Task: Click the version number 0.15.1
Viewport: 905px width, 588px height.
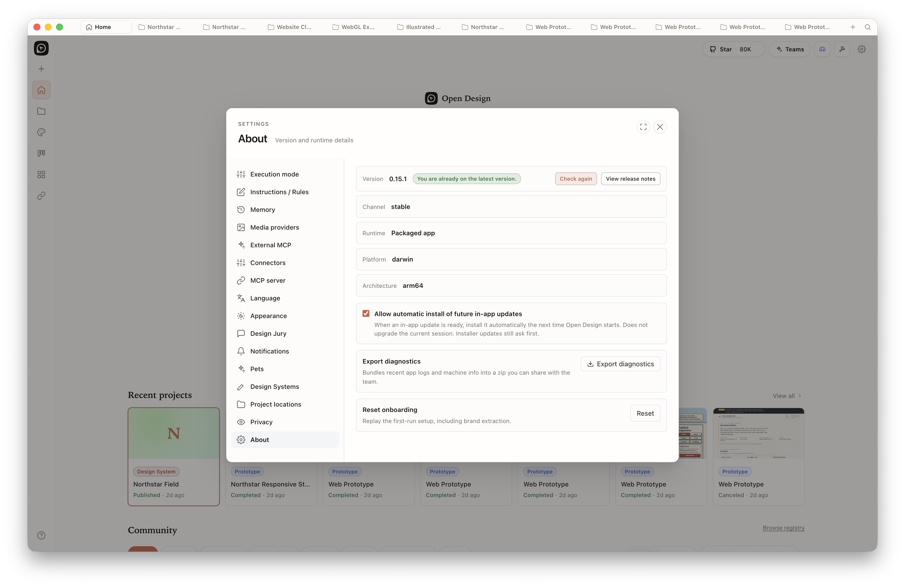Action: pos(398,179)
